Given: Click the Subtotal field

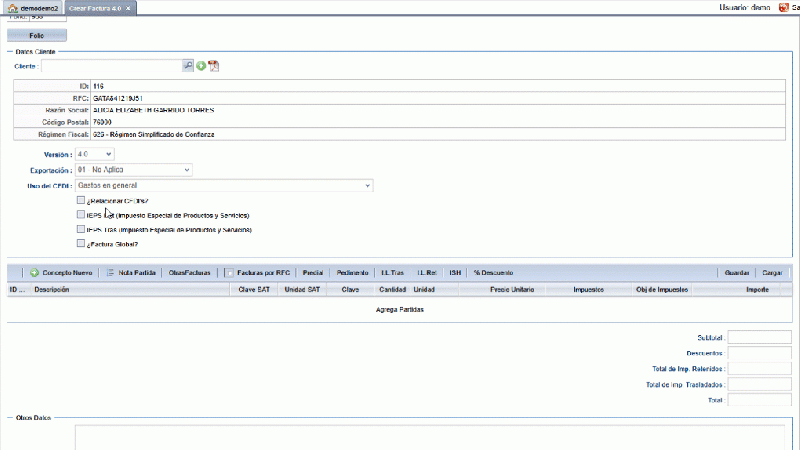Looking at the screenshot, I should [x=759, y=337].
